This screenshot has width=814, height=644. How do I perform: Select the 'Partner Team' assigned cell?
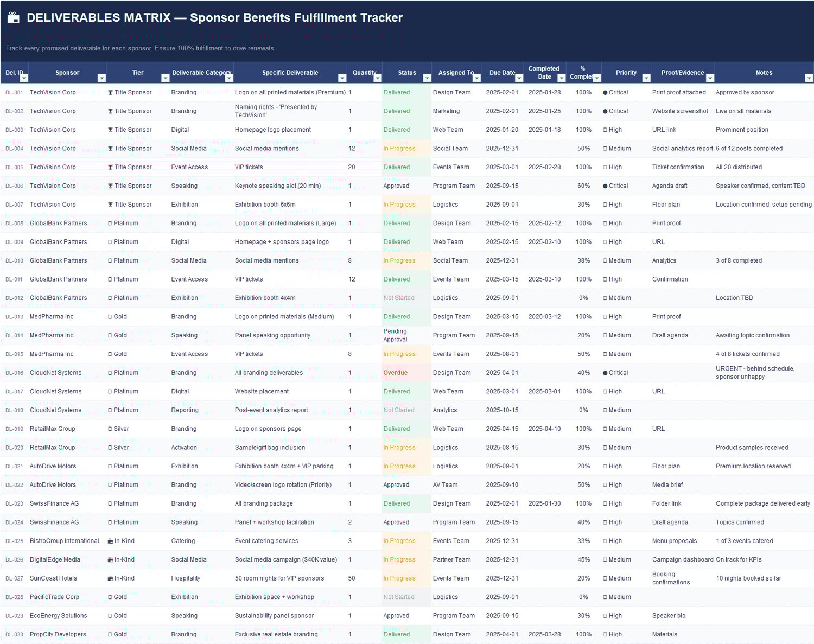(456, 560)
